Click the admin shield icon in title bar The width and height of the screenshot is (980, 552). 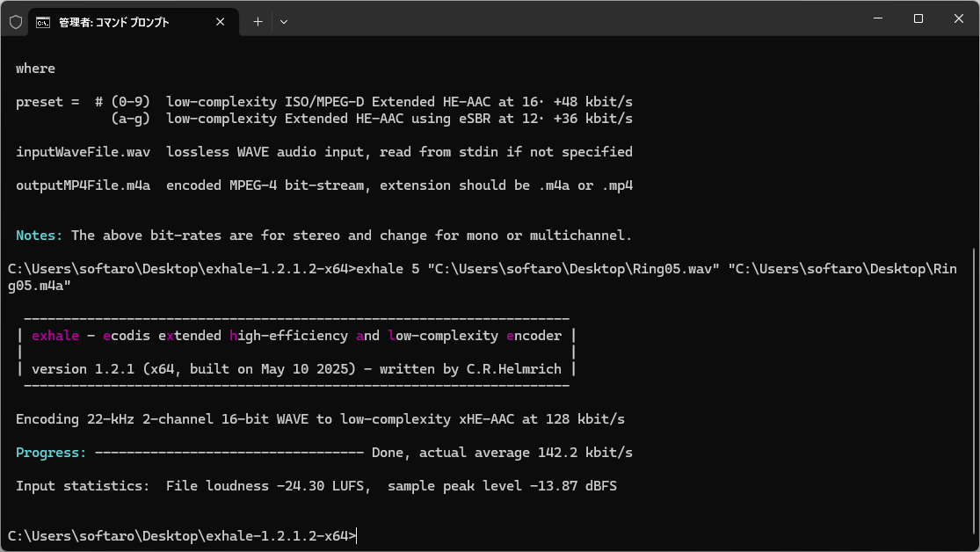(16, 22)
